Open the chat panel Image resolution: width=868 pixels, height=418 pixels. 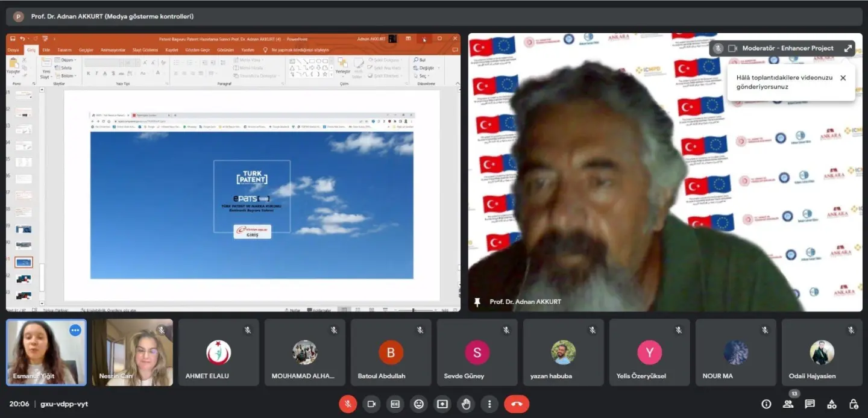click(x=810, y=404)
